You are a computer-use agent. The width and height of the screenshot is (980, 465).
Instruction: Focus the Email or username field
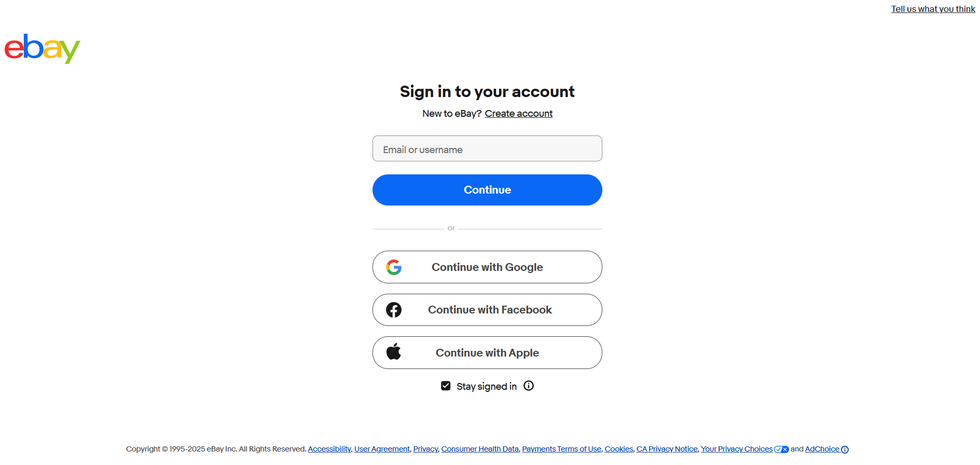click(487, 149)
